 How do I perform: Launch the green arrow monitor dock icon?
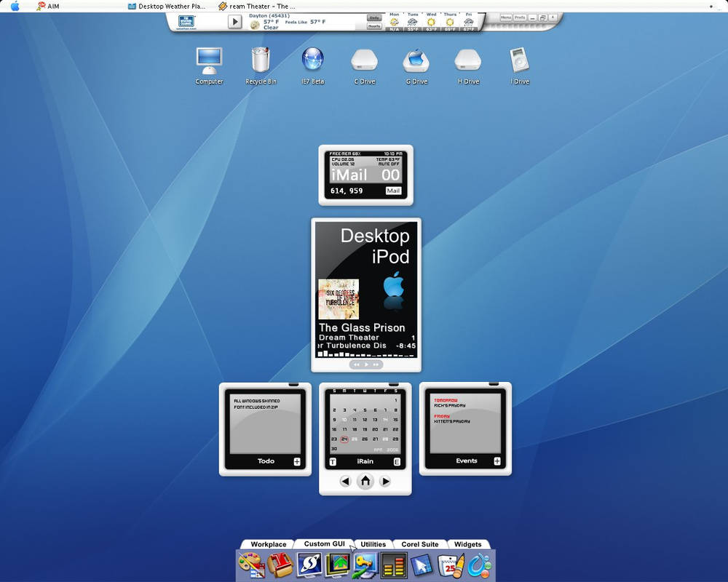337,565
